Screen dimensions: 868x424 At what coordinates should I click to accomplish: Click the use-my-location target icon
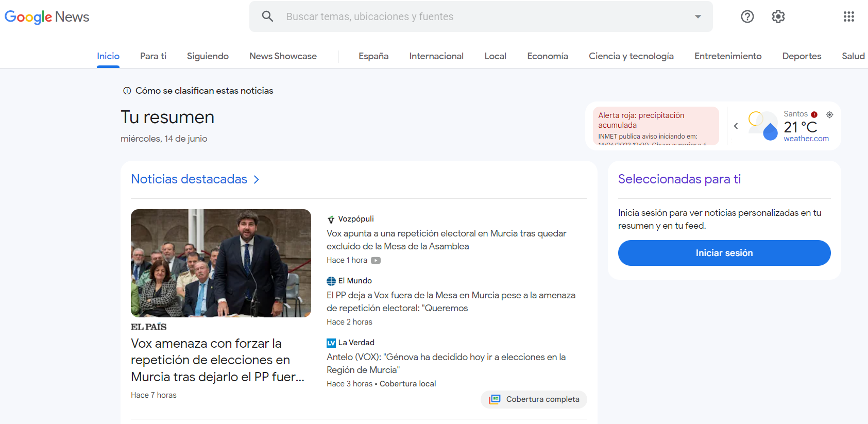(829, 114)
